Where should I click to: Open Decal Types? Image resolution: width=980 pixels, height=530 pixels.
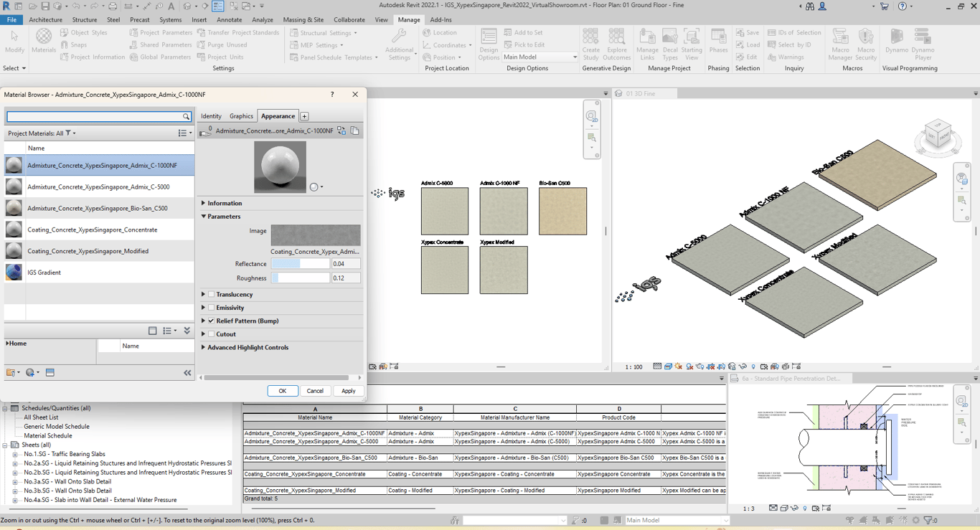(x=670, y=44)
